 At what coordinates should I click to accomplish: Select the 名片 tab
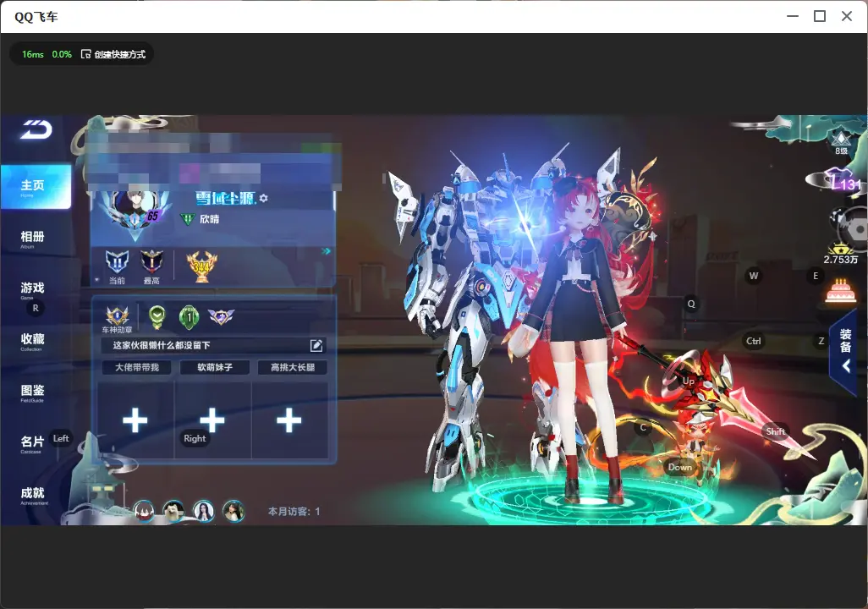point(33,443)
